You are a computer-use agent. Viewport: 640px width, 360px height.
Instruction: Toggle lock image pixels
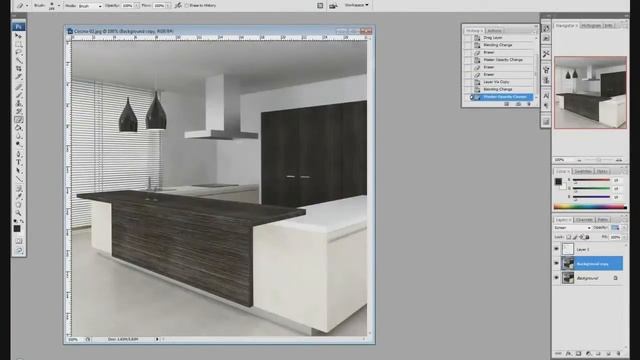click(x=575, y=237)
